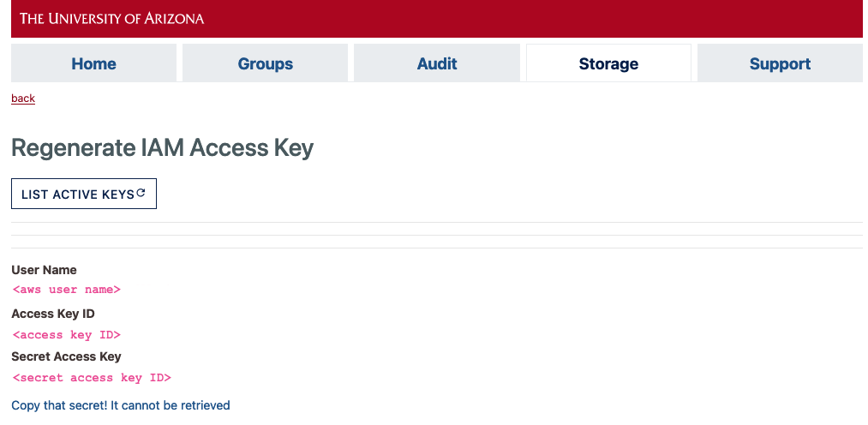Select the aws user name value
The width and height of the screenshot is (868, 425).
click(x=67, y=290)
